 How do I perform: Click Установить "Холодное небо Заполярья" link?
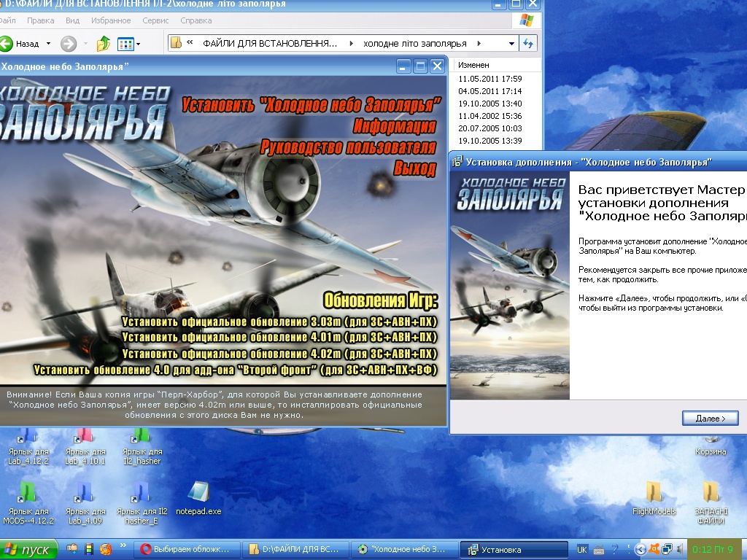[x=311, y=105]
